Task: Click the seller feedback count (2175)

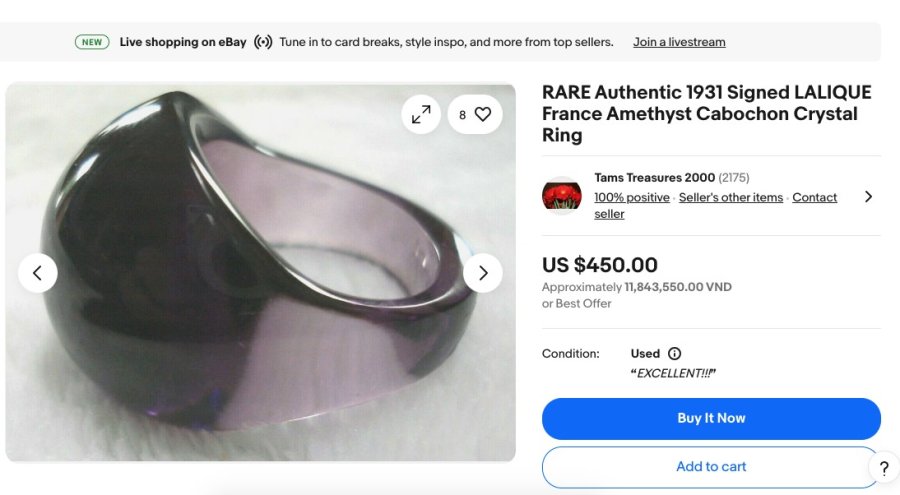Action: pos(739,178)
